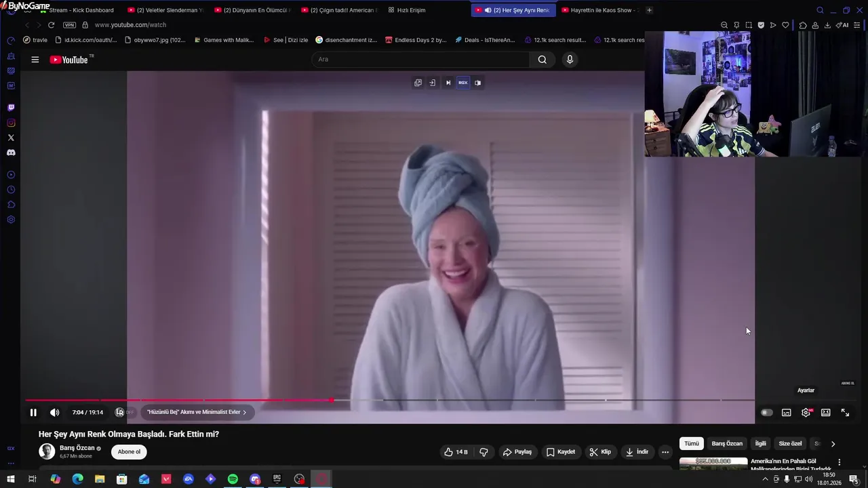Reload the current page

click(51, 25)
